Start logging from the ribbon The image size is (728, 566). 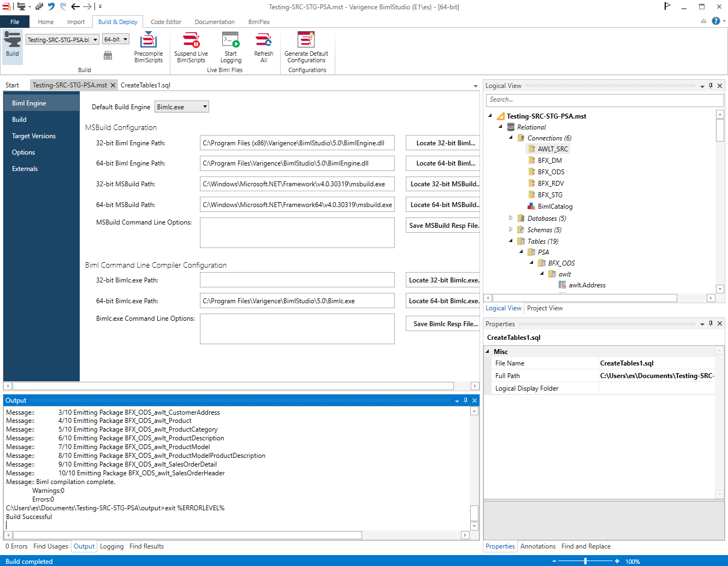(x=230, y=42)
